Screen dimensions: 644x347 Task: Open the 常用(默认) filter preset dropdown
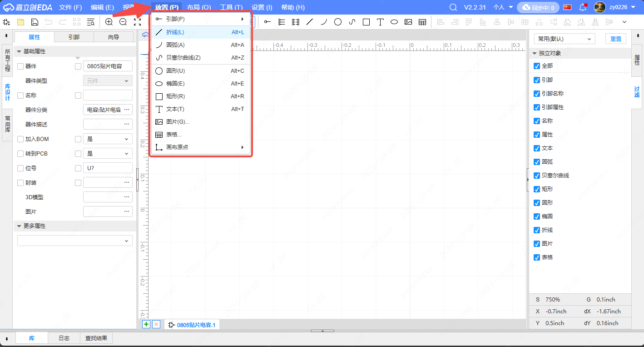pos(564,39)
